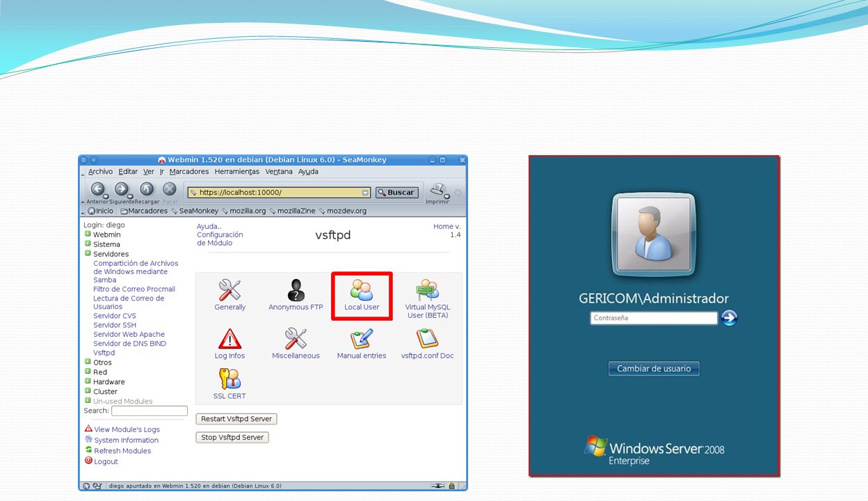This screenshot has height=501, width=868.
Task: Open the System Information link
Action: (x=127, y=440)
